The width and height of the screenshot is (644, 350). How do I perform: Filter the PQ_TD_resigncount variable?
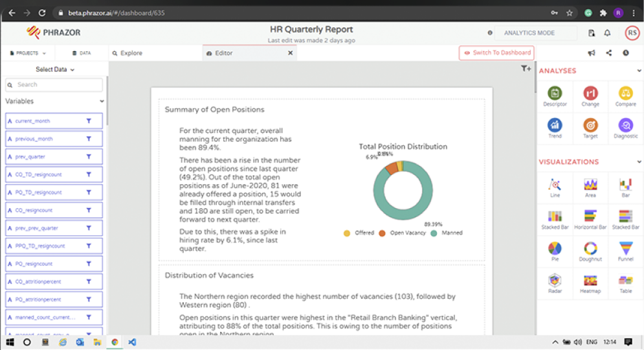[89, 192]
